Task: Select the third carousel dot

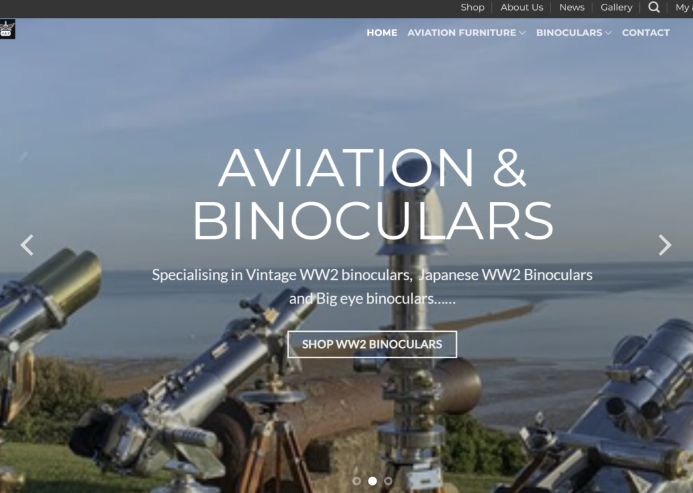Action: [x=388, y=481]
